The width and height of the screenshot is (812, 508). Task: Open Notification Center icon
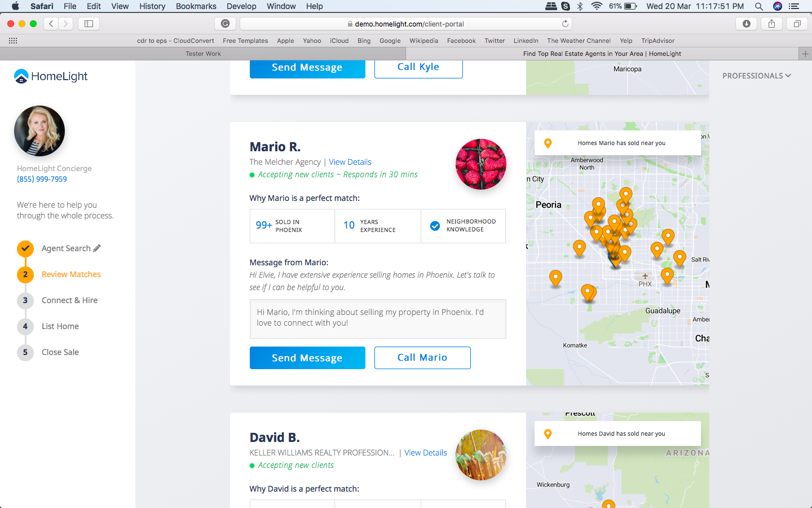(x=794, y=6)
